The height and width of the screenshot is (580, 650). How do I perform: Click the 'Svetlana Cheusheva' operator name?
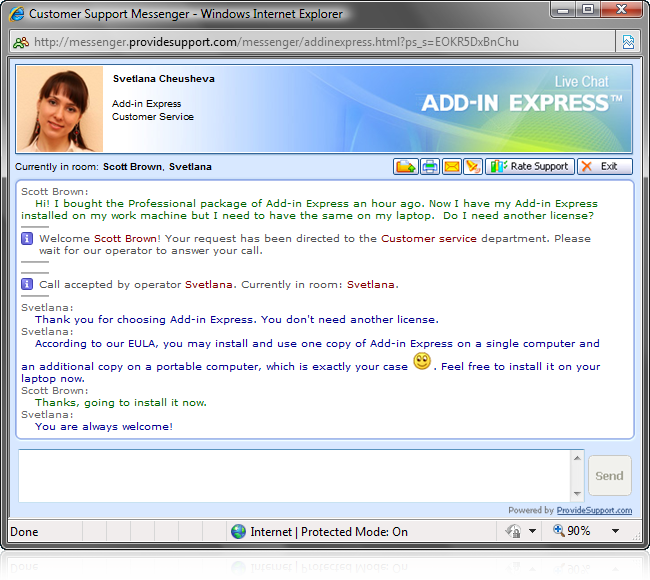point(164,79)
